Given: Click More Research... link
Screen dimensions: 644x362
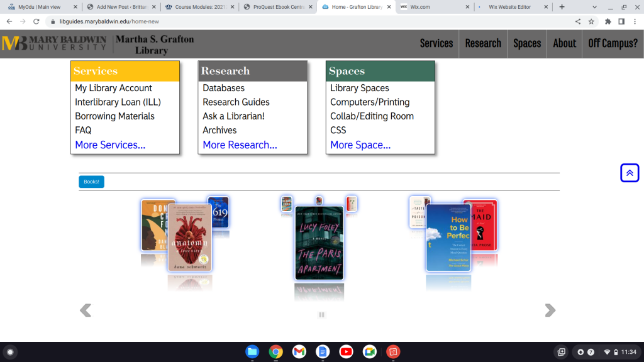Looking at the screenshot, I should [x=240, y=145].
